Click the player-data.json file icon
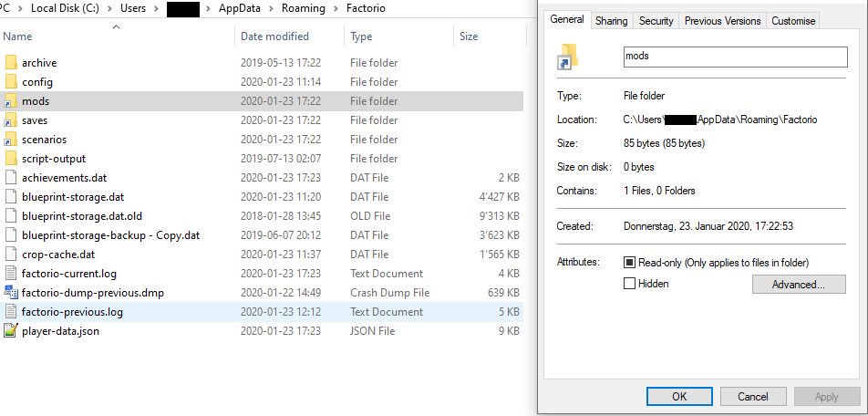868x416 pixels. point(11,331)
